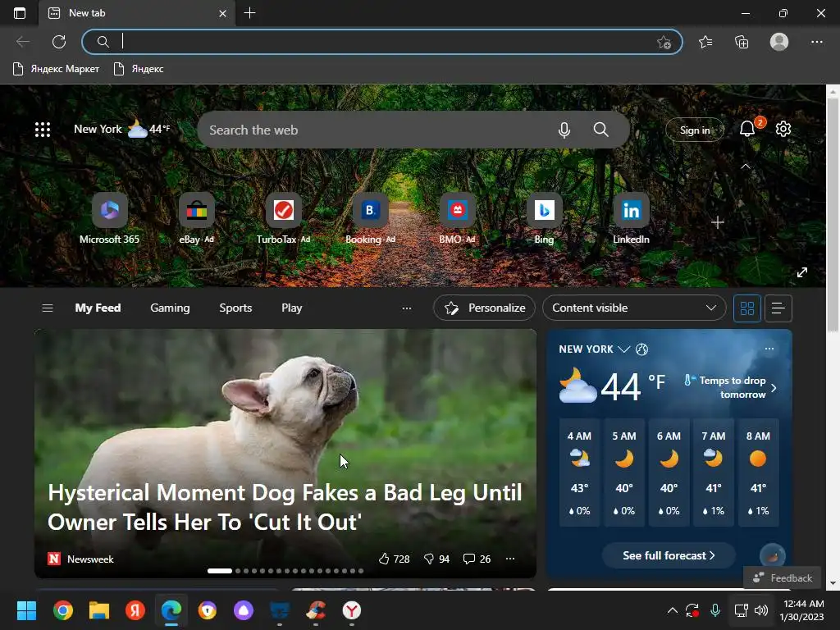Expand the NEW YORK location dropdown
840x630 pixels.
coord(623,349)
